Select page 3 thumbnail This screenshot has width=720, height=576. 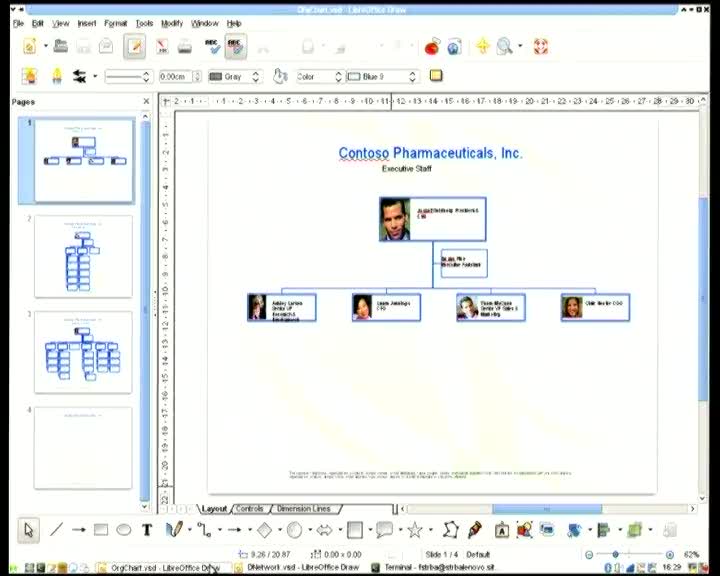tap(83, 352)
